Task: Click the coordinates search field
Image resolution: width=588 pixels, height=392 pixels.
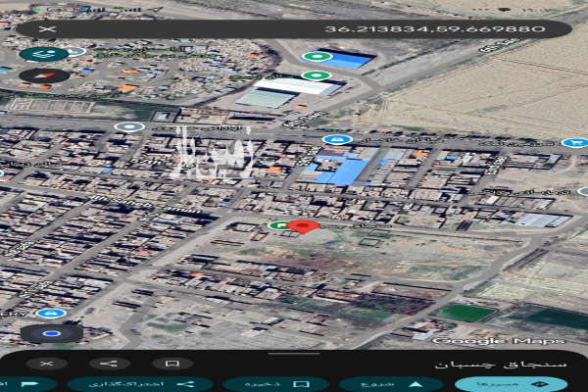Action: point(294,29)
